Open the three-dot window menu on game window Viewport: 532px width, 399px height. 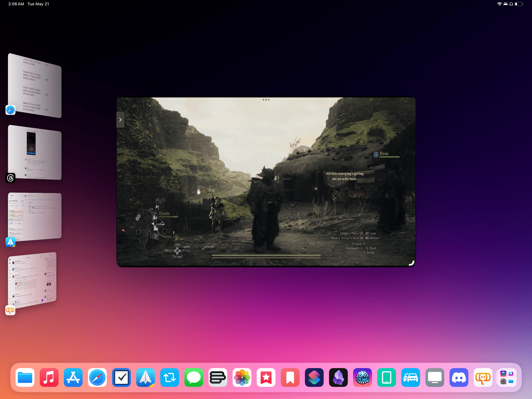point(266,100)
